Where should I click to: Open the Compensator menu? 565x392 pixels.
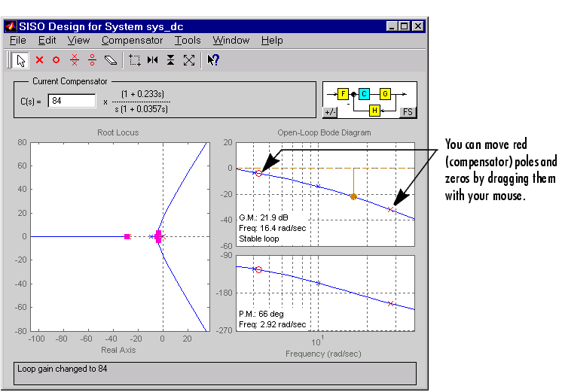(132, 40)
